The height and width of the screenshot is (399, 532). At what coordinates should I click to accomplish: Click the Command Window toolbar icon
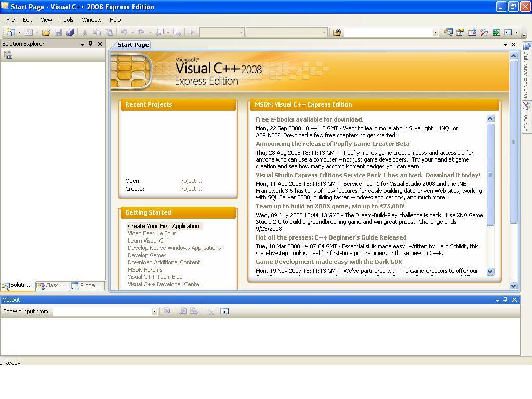click(508, 32)
